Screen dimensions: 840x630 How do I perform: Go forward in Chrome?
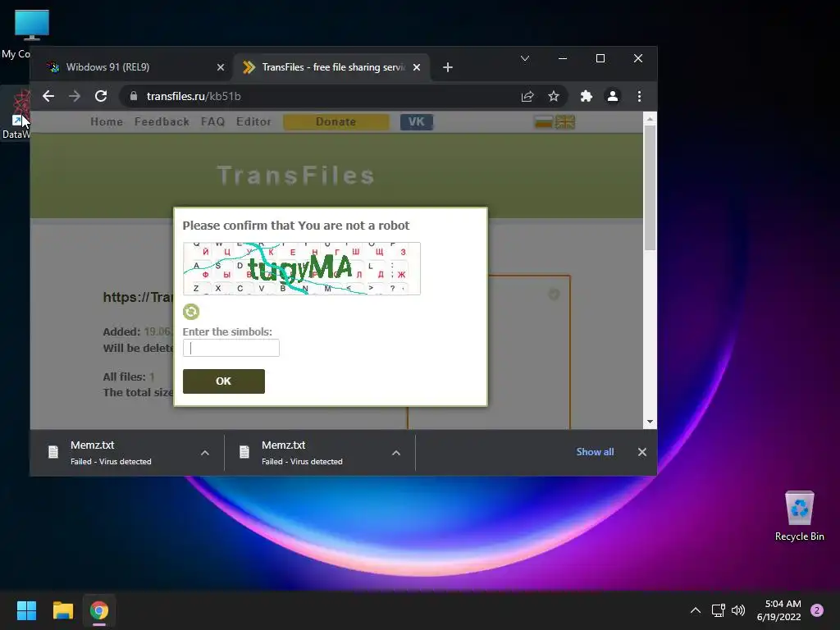tap(75, 96)
